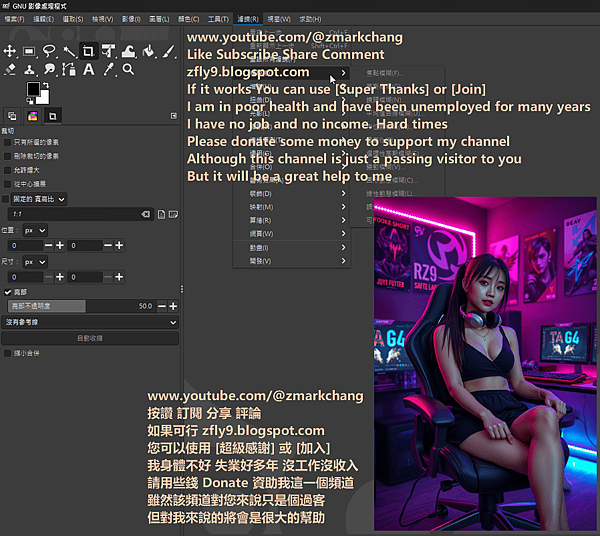The image size is (600, 536).
Task: Select the Unified Transform tool
Action: [x=109, y=51]
